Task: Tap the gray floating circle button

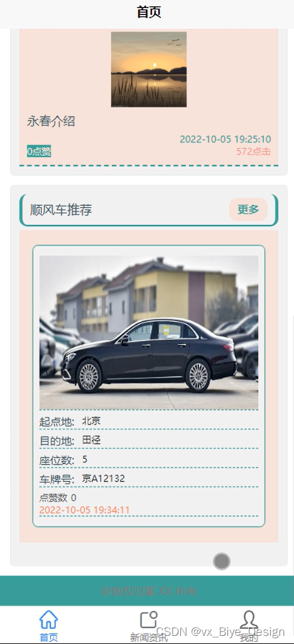Action: click(x=222, y=561)
